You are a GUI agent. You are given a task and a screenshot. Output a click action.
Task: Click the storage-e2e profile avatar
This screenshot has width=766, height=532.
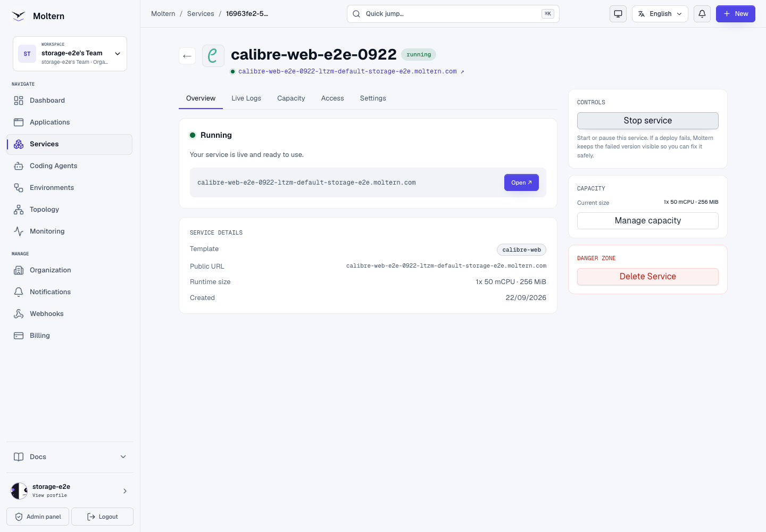(19, 491)
